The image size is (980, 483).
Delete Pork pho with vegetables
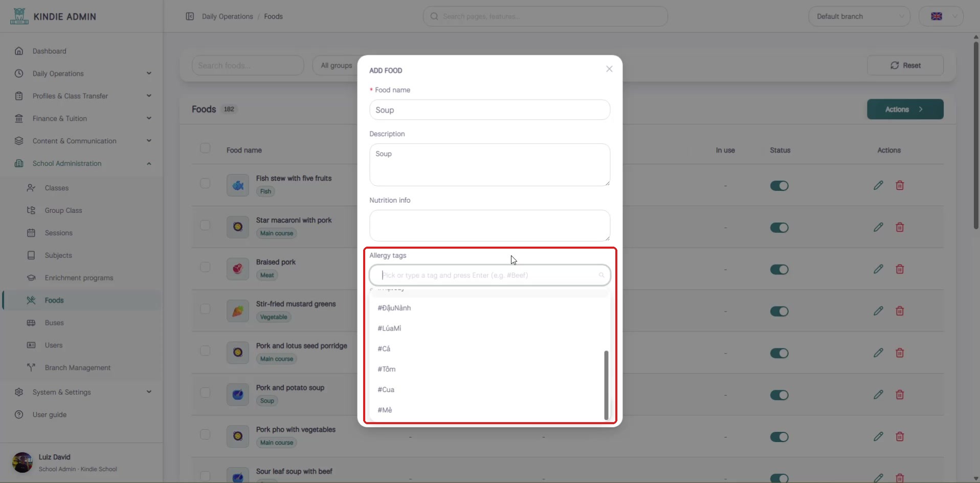point(900,436)
